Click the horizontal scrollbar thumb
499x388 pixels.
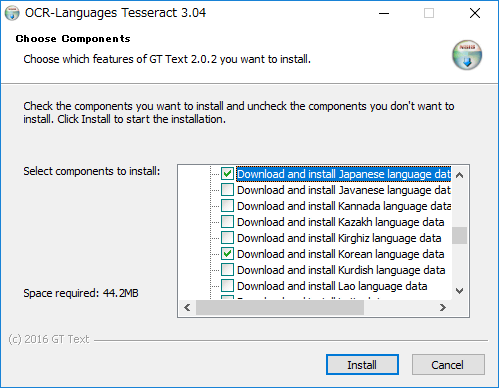pos(280,307)
